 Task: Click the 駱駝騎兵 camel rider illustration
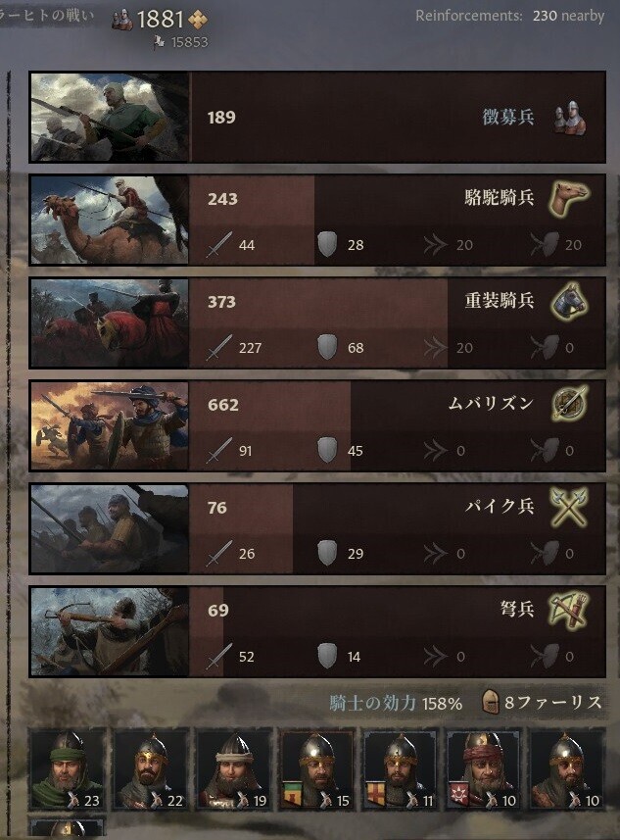[110, 220]
